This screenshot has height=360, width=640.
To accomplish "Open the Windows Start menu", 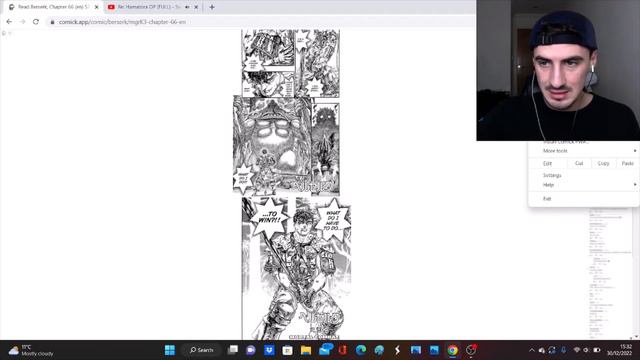I will point(170,350).
